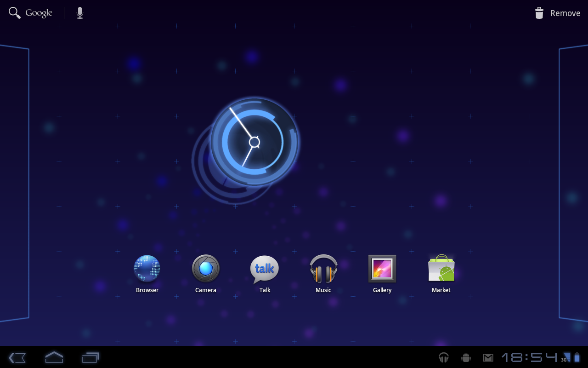This screenshot has height=368, width=588.
Task: Open Gmail notification envelope icon
Action: tap(488, 357)
